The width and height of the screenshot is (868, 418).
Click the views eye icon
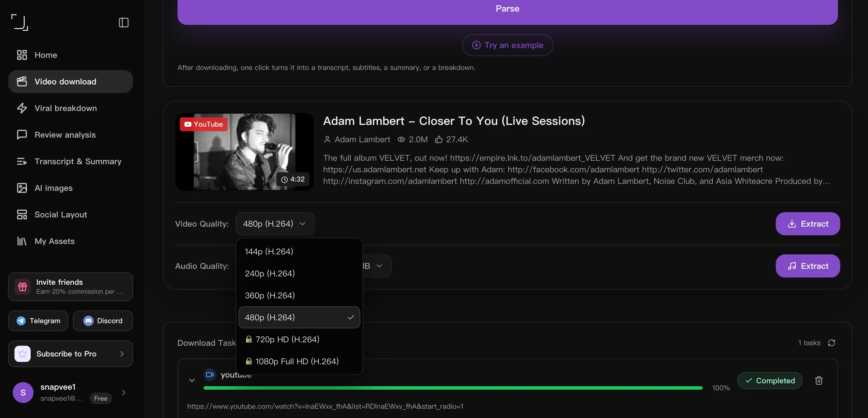tap(401, 139)
